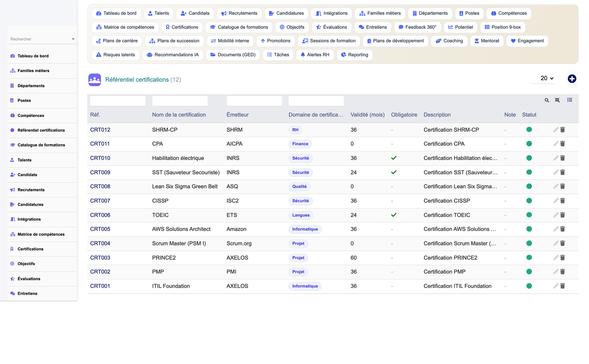Click the pencil edit icon for the TOEIC row

coord(556,215)
